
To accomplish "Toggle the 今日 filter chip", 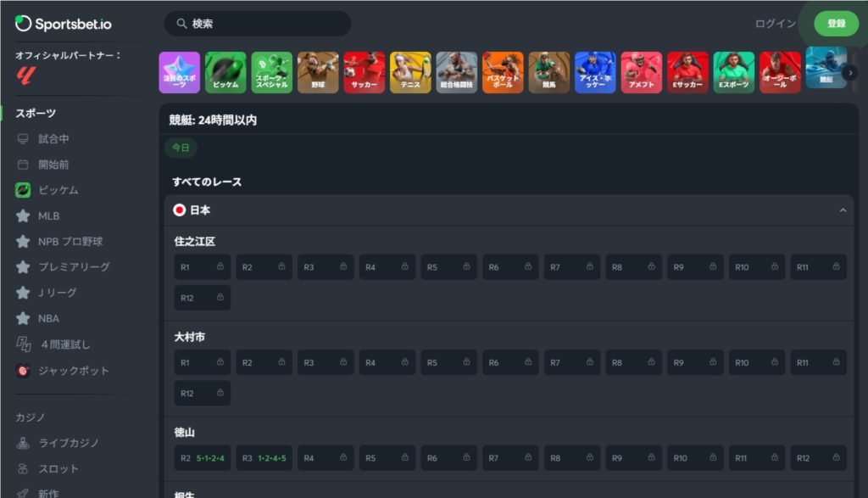I will click(x=181, y=148).
